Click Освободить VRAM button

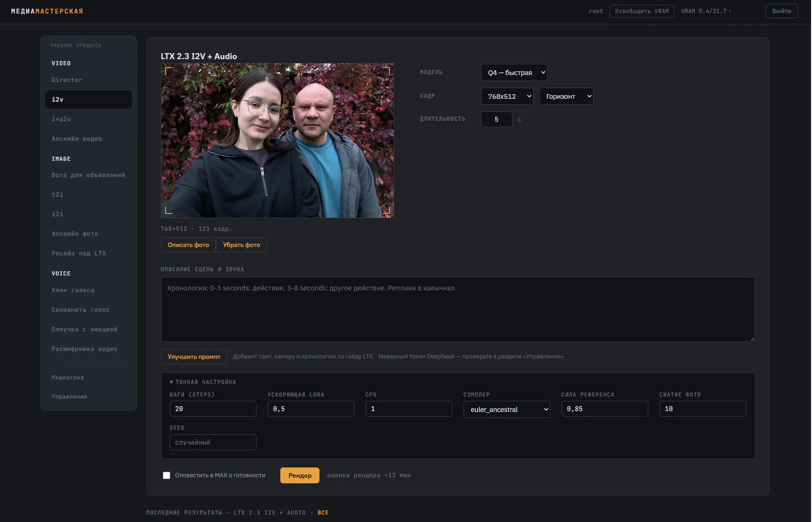tap(642, 11)
